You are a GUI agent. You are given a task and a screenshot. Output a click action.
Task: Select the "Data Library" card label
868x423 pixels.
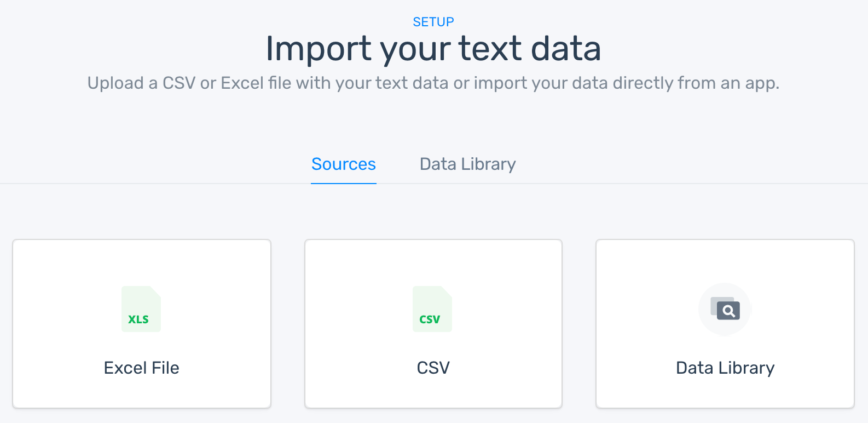coord(725,368)
